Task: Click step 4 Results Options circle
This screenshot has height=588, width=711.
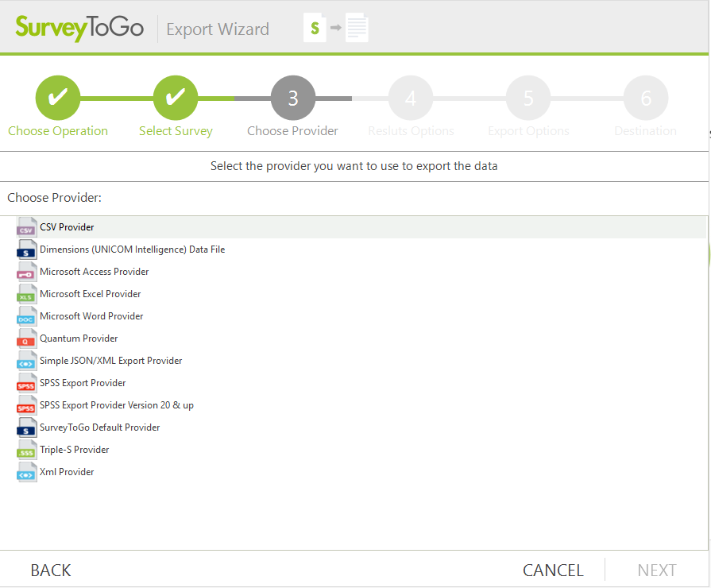Action: [x=411, y=98]
